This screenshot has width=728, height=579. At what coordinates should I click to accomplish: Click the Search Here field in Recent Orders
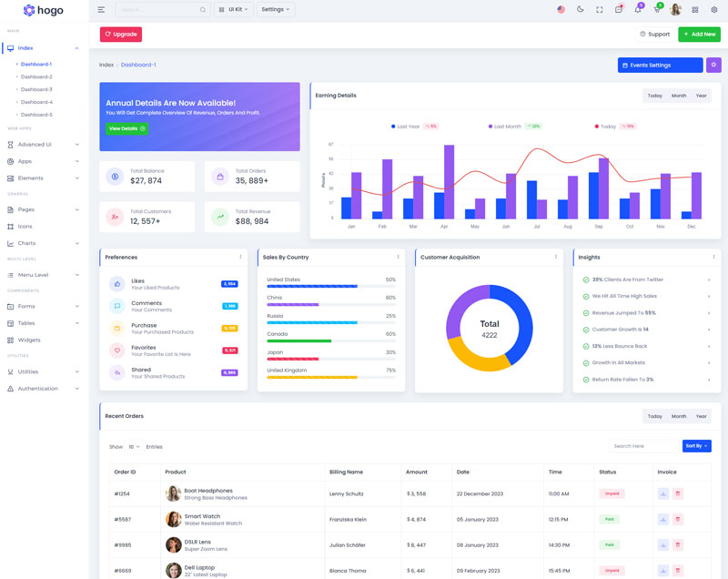click(643, 446)
